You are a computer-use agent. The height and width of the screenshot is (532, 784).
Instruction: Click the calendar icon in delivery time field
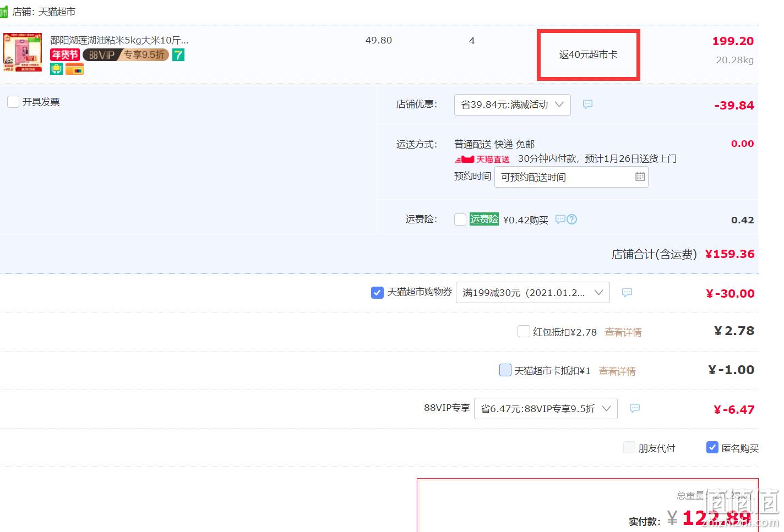click(640, 177)
